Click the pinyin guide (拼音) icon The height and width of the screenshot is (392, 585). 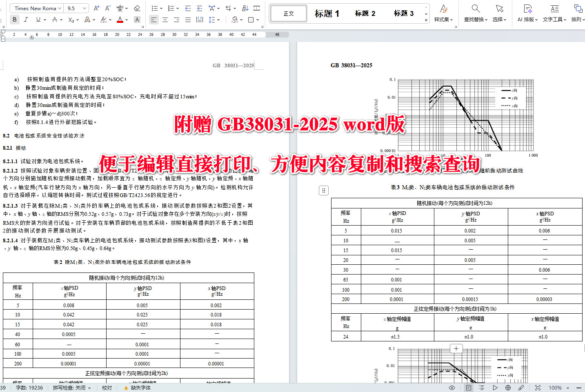(119, 8)
